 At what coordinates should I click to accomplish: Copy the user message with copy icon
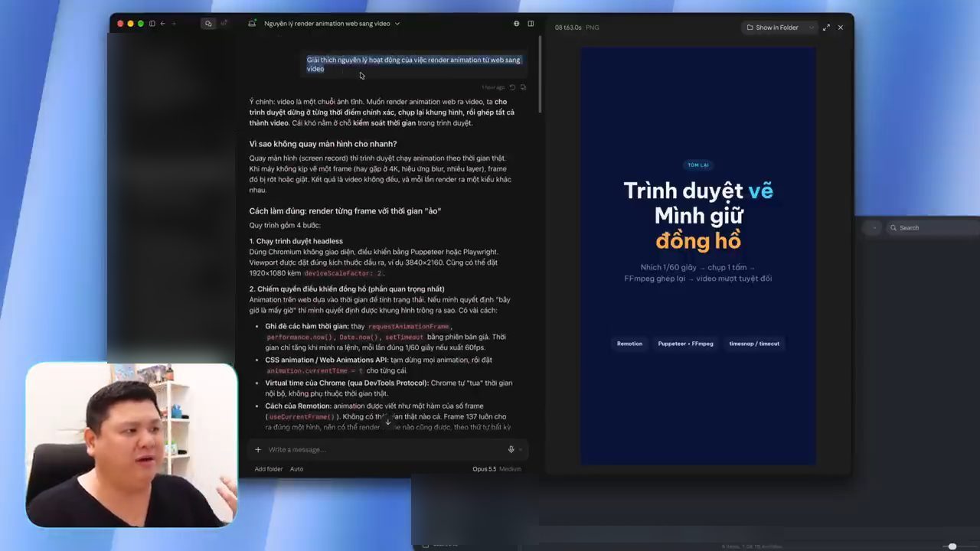pyautogui.click(x=523, y=87)
